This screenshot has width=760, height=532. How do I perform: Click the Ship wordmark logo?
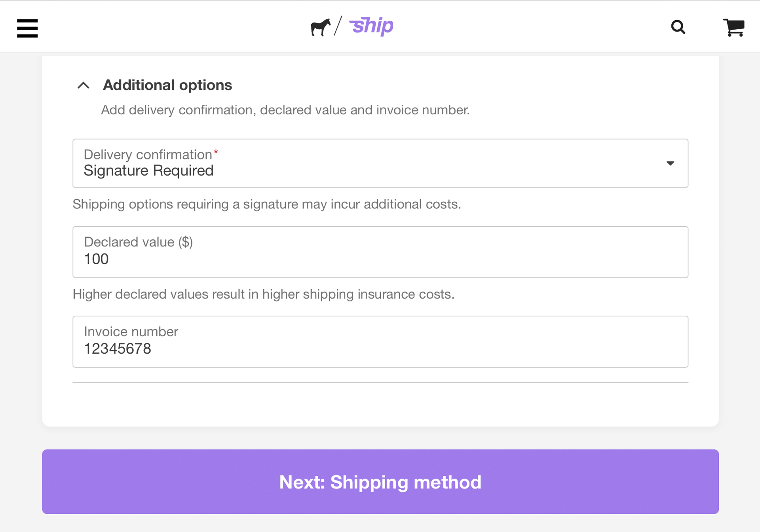tap(371, 26)
